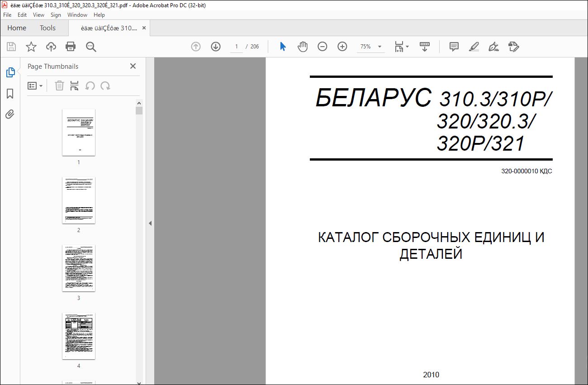Screen dimensions: 588x385
Task: Click the БЕЛАРУС title text
Action: click(x=374, y=98)
